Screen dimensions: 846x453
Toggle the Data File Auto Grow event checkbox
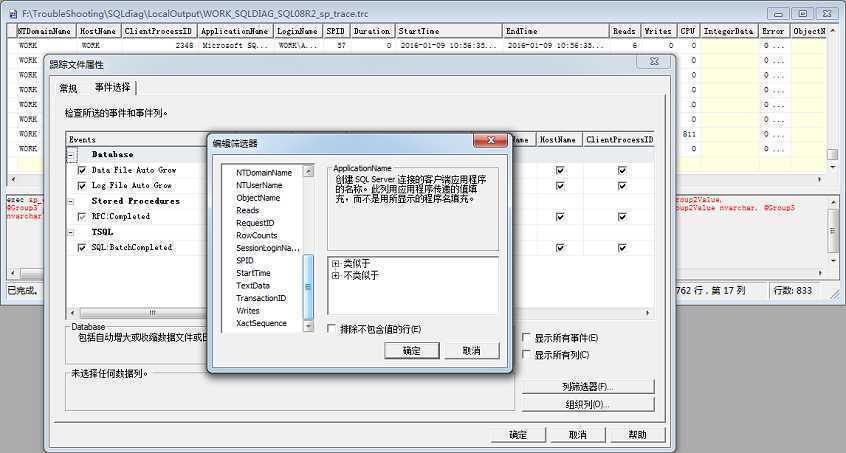click(x=82, y=170)
